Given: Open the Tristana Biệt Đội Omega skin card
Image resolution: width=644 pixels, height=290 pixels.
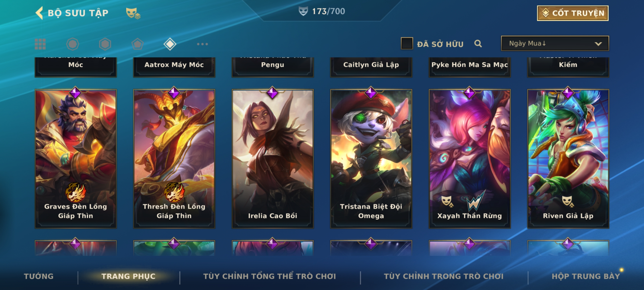Looking at the screenshot, I should tap(371, 159).
